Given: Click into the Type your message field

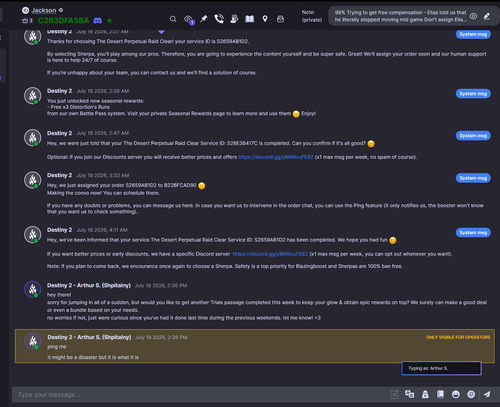Looking at the screenshot, I should 200,395.
